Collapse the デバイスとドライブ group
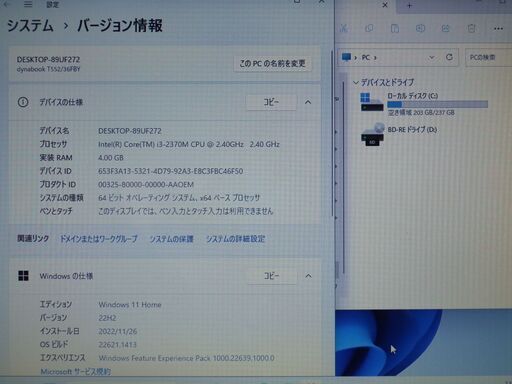The height and width of the screenshot is (384, 512). pyautogui.click(x=356, y=82)
